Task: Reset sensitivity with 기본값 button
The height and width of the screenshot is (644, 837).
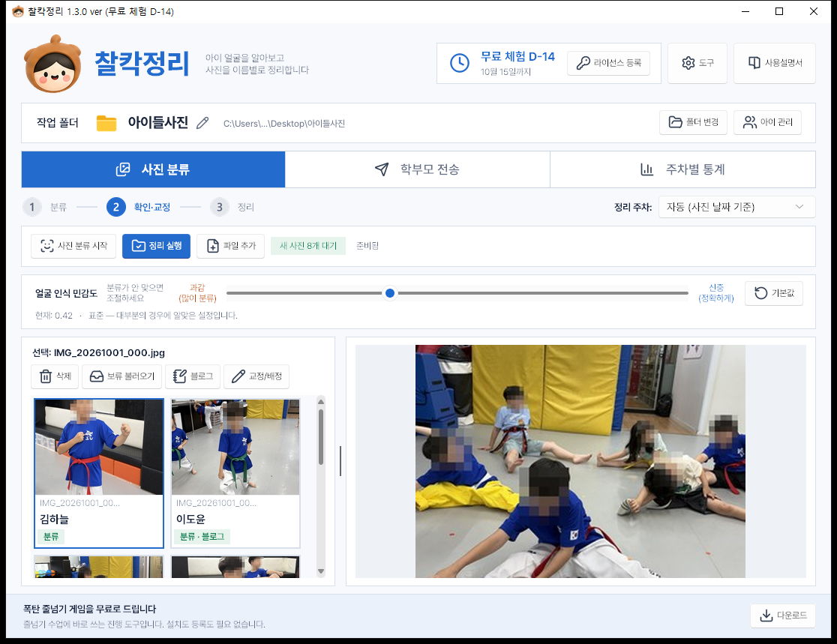Action: pyautogui.click(x=774, y=293)
